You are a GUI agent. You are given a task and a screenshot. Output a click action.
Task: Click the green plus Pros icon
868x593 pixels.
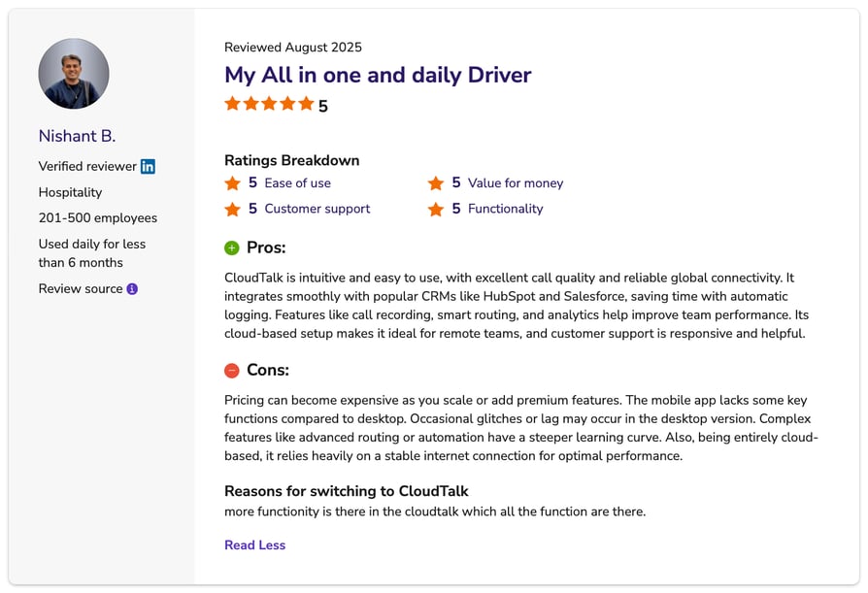tap(231, 247)
